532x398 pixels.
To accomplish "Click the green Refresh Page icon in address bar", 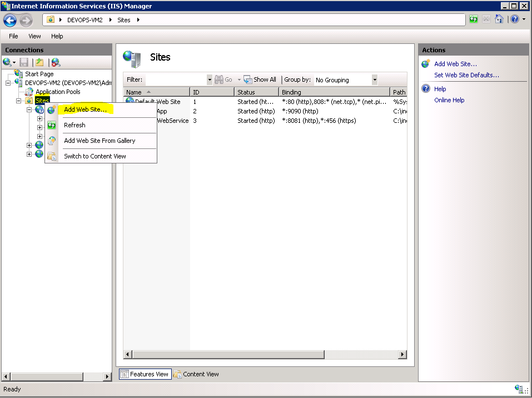I will (x=474, y=19).
